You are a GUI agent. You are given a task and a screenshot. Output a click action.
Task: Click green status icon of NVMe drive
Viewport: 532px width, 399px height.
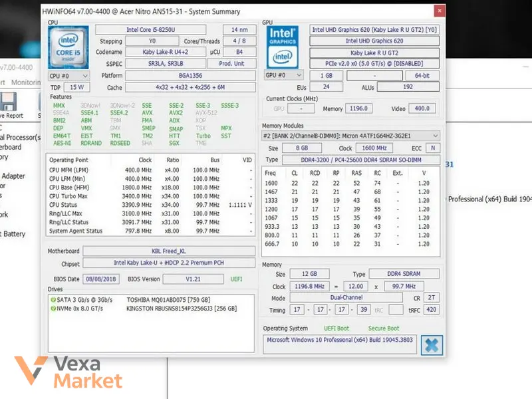(53, 309)
